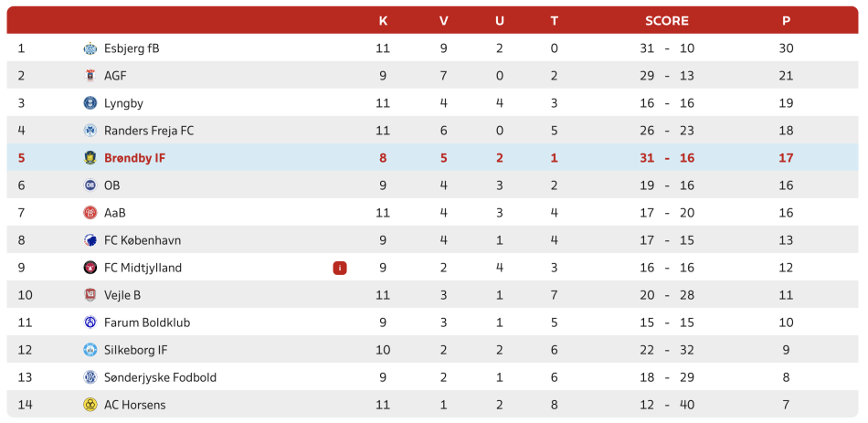Sort by the SCORE column header

(667, 21)
